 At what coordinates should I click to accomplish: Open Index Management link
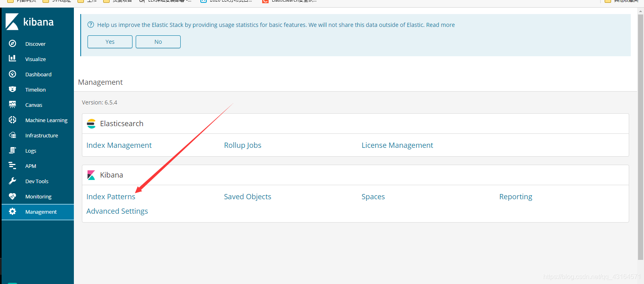point(119,145)
